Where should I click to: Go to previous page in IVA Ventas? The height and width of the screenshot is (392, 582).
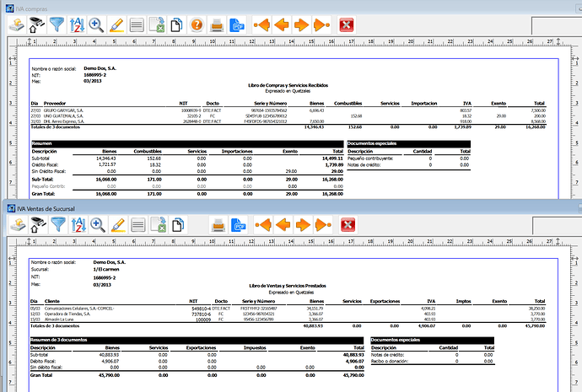(283, 225)
